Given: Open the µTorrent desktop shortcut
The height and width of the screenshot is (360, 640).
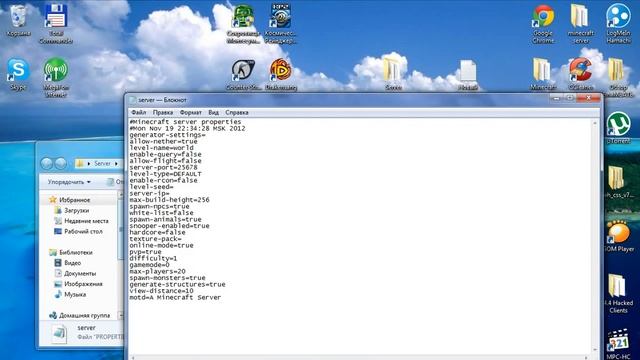Looking at the screenshot, I should pyautogui.click(x=618, y=127).
